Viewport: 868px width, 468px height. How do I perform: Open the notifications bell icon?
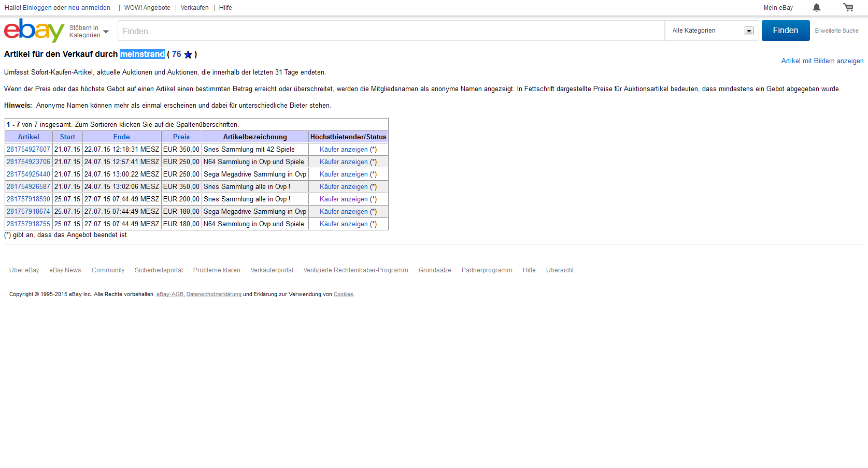pos(817,7)
